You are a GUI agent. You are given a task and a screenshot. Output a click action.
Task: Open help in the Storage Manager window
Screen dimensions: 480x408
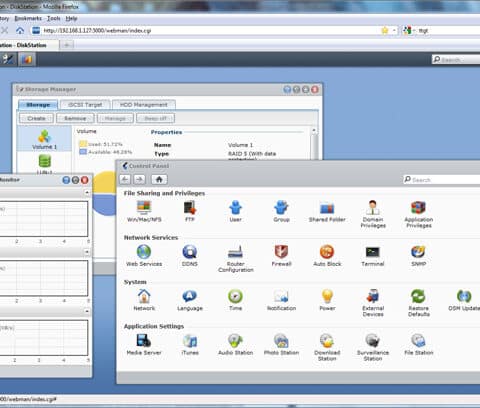287,89
